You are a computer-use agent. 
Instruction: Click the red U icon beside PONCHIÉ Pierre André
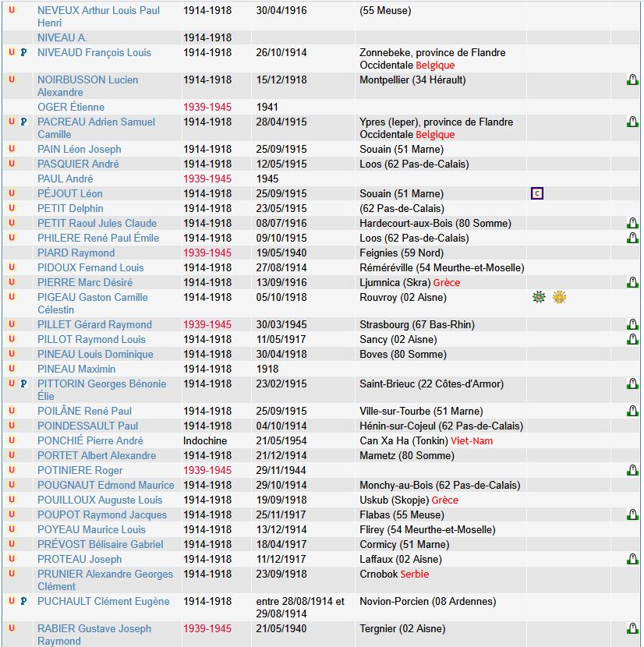(x=12, y=441)
